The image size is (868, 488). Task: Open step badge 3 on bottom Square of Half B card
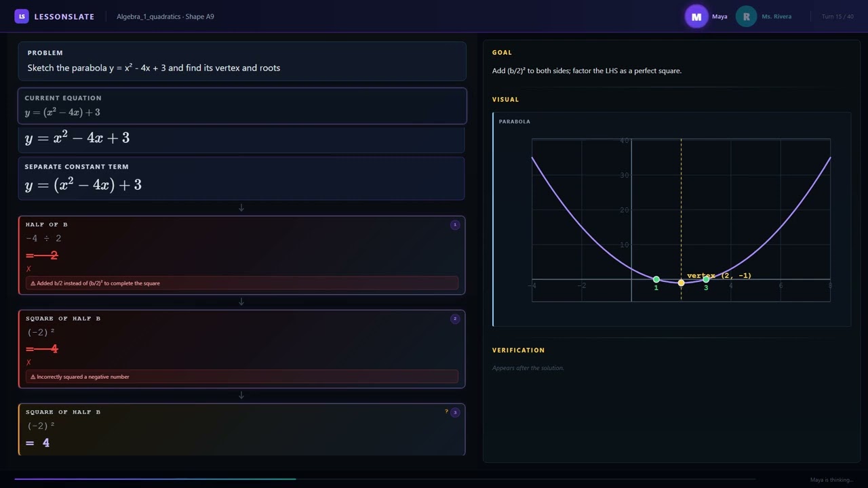455,412
